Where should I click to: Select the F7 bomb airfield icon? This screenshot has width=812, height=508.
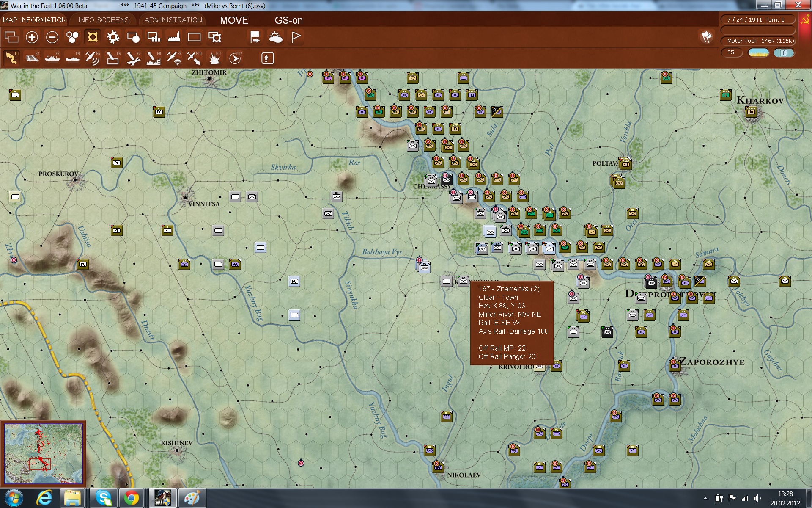click(133, 58)
